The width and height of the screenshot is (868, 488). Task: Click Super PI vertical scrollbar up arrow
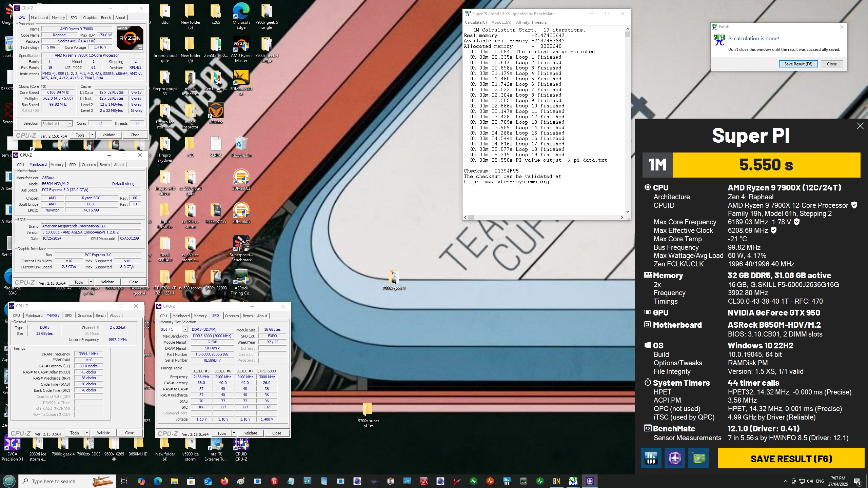tap(628, 29)
